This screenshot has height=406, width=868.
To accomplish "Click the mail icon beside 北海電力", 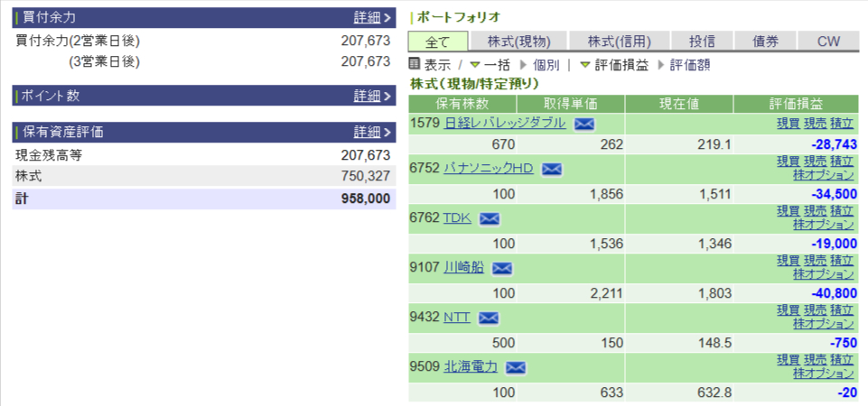I will [516, 368].
